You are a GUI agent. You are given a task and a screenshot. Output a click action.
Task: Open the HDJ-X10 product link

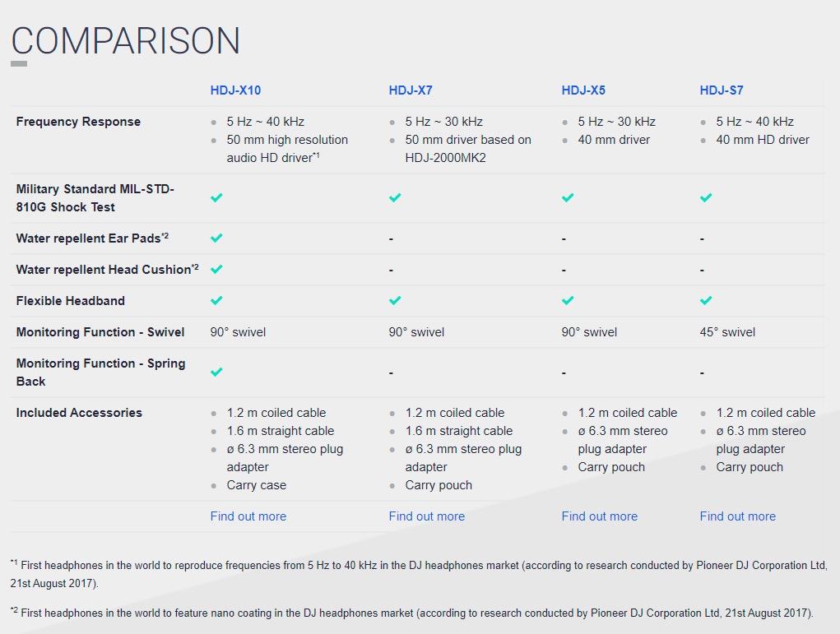(x=235, y=90)
